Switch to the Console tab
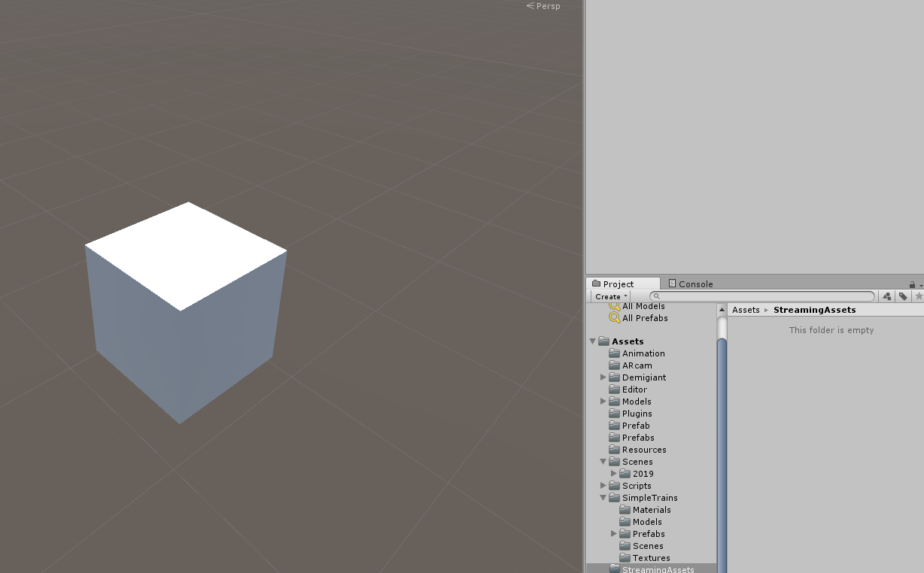 (x=691, y=283)
